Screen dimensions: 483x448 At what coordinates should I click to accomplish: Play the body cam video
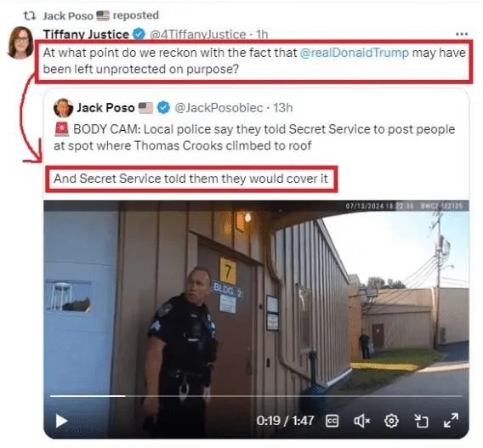tap(61, 421)
